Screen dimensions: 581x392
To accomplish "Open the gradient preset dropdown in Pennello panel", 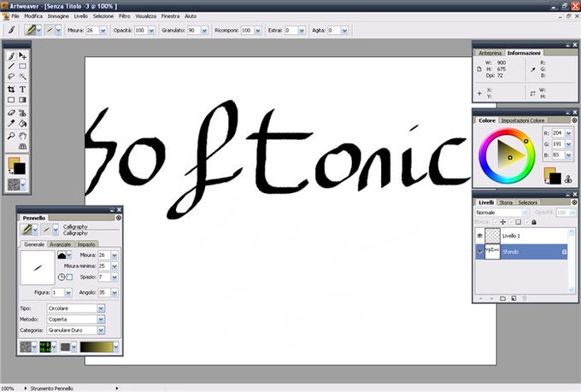I will pyautogui.click(x=116, y=347).
